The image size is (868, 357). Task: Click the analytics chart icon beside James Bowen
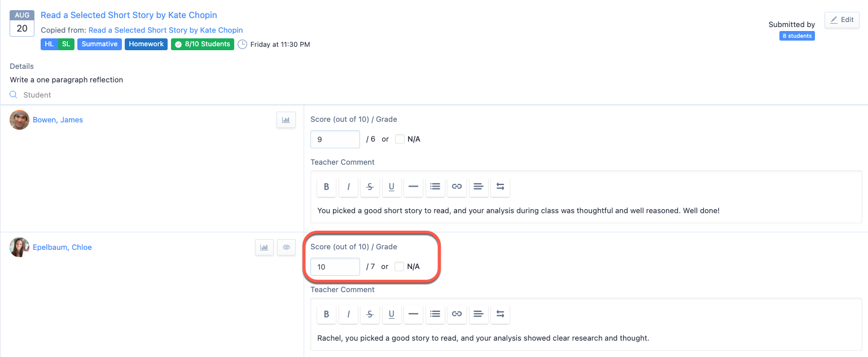[x=286, y=120]
